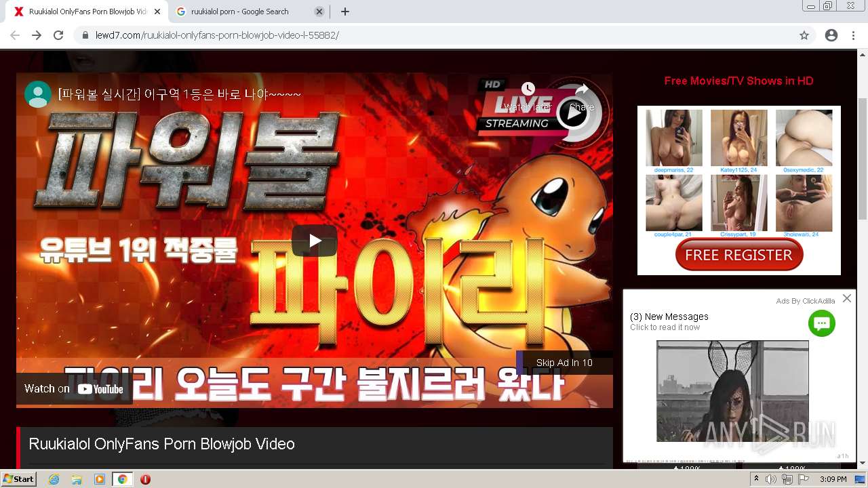
Task: Click the Watch later clock icon
Action: (528, 89)
